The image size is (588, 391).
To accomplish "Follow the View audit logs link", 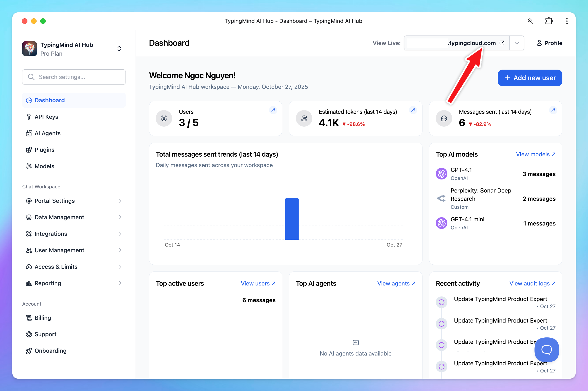I will coord(532,283).
